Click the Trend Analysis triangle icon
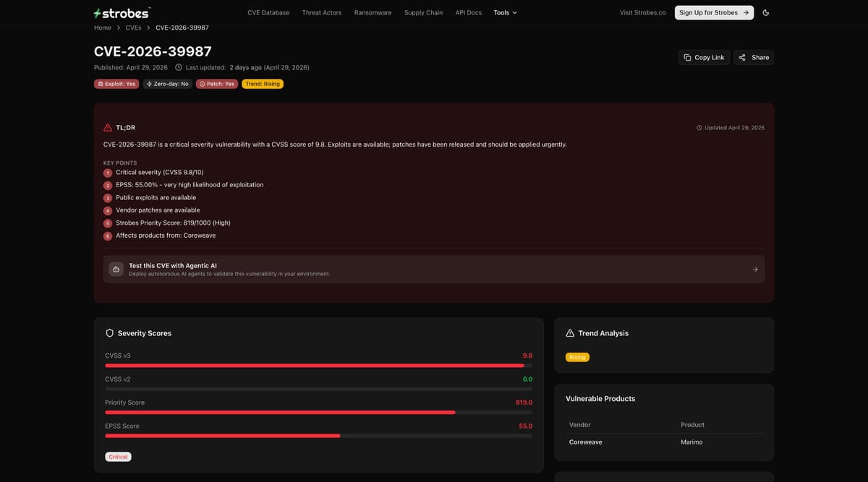The height and width of the screenshot is (482, 868). pyautogui.click(x=570, y=333)
